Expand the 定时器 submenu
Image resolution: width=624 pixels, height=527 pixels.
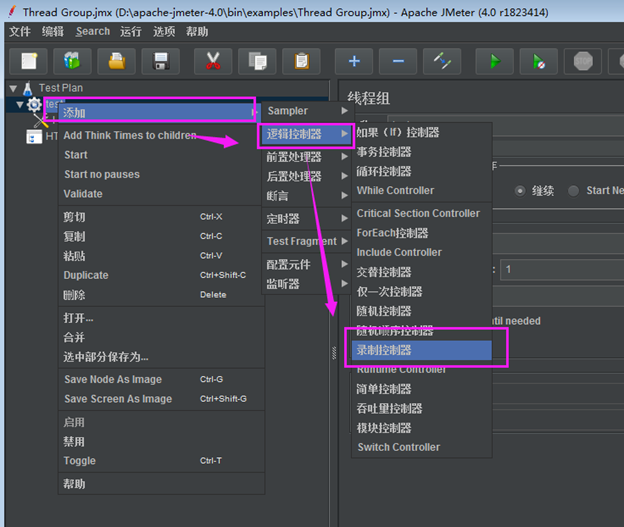tap(306, 219)
